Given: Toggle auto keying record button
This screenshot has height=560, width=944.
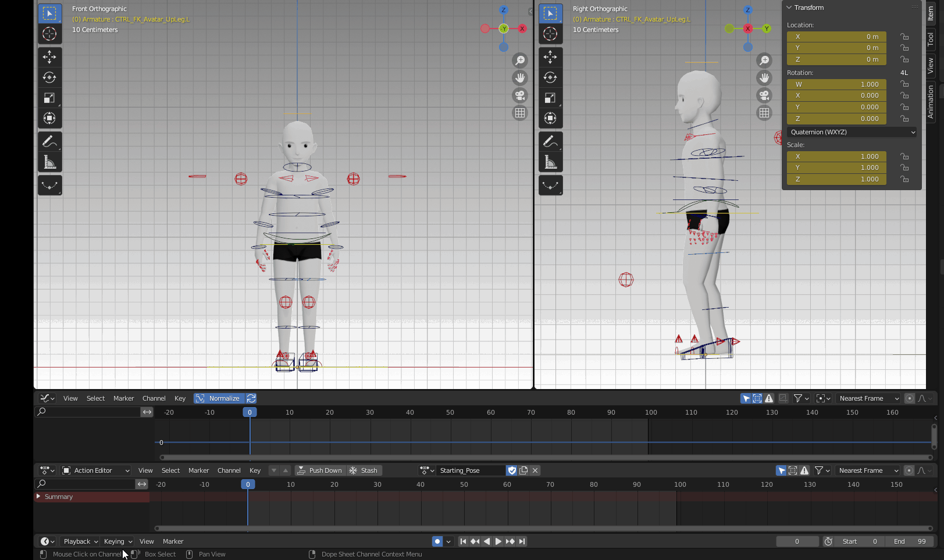Looking at the screenshot, I should (437, 541).
